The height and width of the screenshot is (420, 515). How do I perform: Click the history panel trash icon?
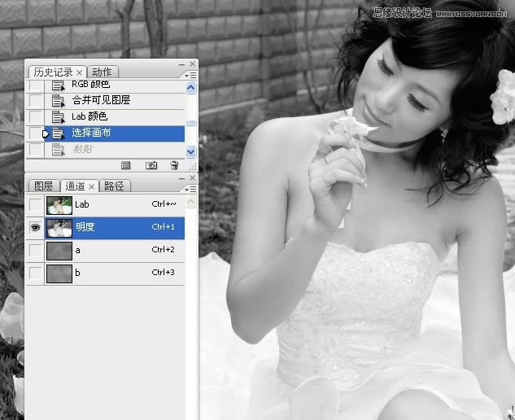pos(173,165)
